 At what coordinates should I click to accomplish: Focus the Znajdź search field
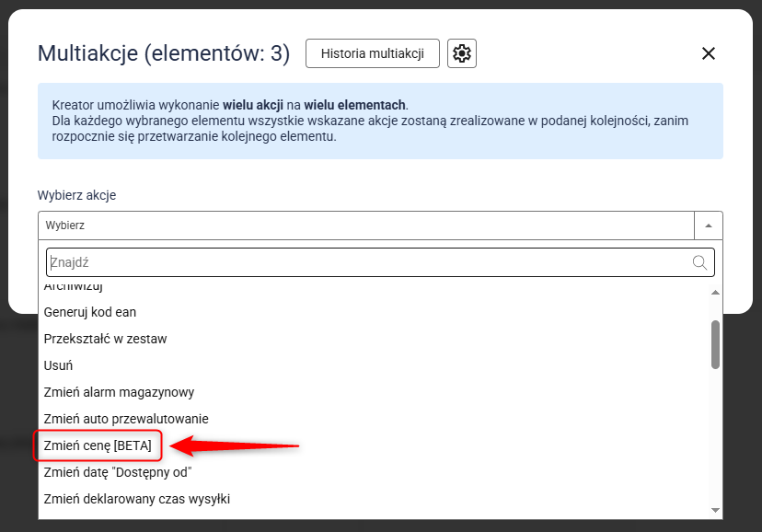368,262
